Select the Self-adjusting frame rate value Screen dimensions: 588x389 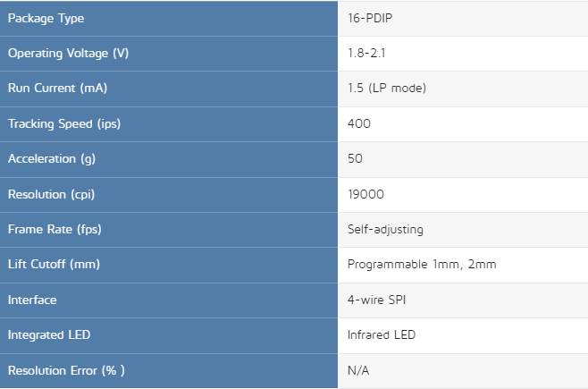coord(385,230)
